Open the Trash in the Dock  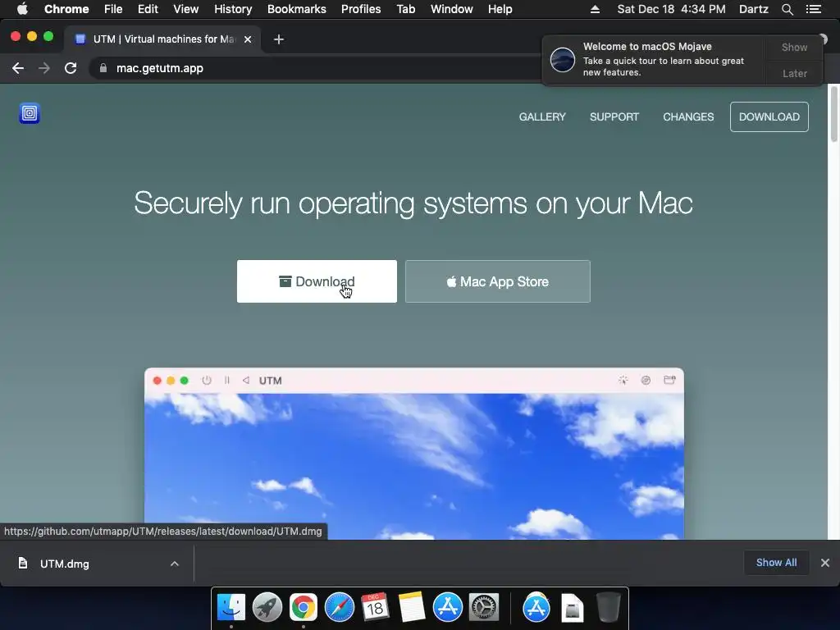click(608, 607)
